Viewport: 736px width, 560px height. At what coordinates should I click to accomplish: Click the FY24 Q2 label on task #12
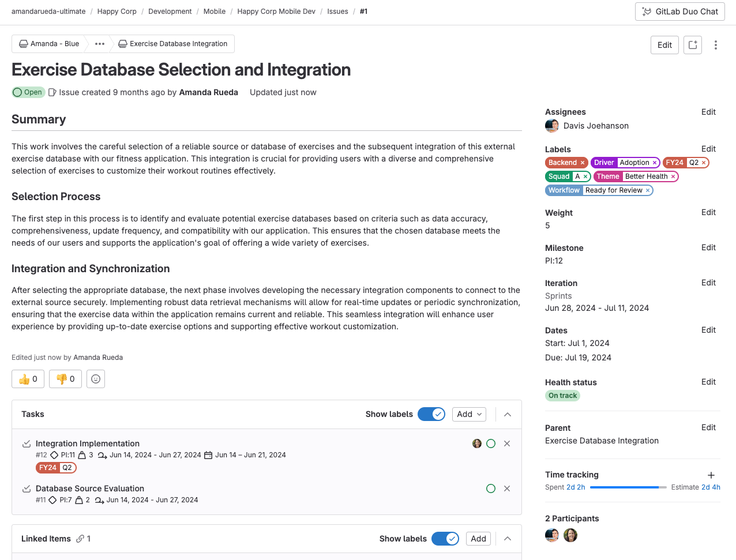pyautogui.click(x=56, y=468)
